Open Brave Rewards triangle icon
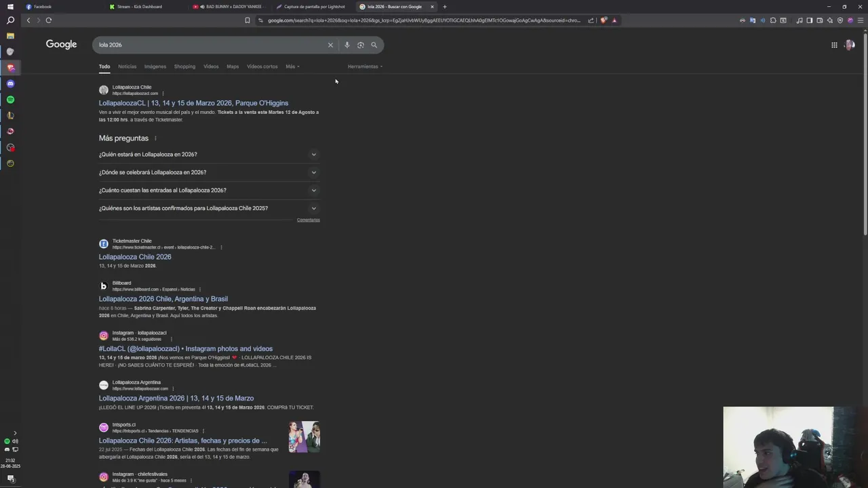This screenshot has width=868, height=488. point(614,20)
